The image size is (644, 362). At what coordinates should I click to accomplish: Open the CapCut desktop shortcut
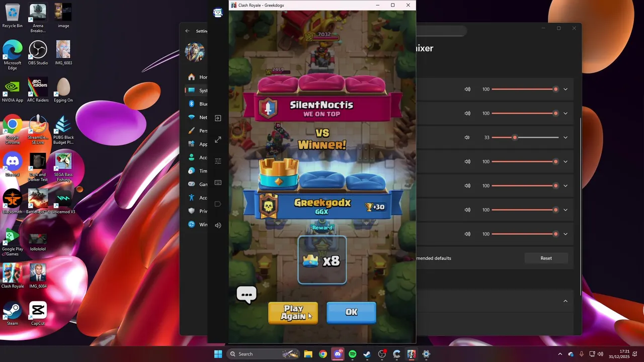tap(38, 313)
